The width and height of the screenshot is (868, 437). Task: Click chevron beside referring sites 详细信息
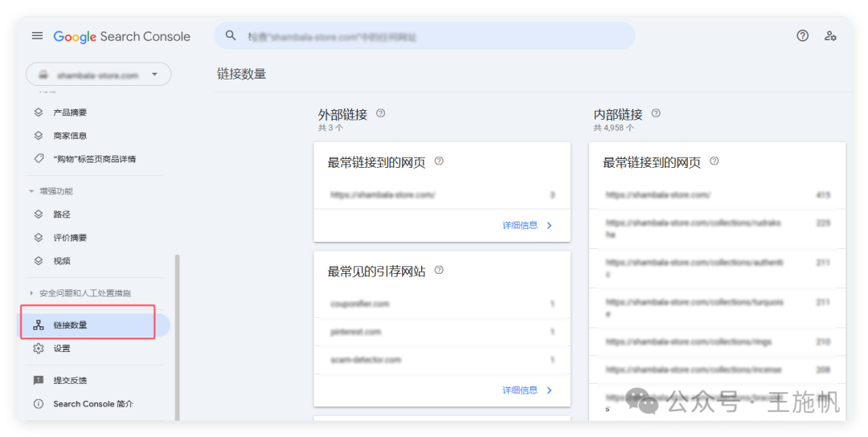[549, 390]
